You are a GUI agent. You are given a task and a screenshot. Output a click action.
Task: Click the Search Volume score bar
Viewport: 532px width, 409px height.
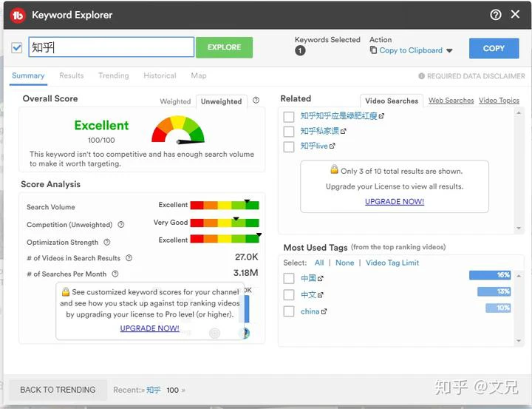click(225, 205)
